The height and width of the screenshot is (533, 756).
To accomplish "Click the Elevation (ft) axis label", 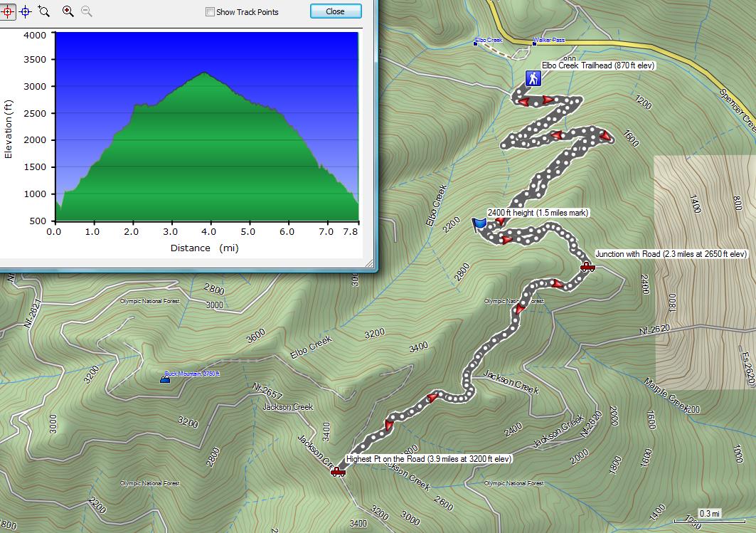I will tap(9, 129).
